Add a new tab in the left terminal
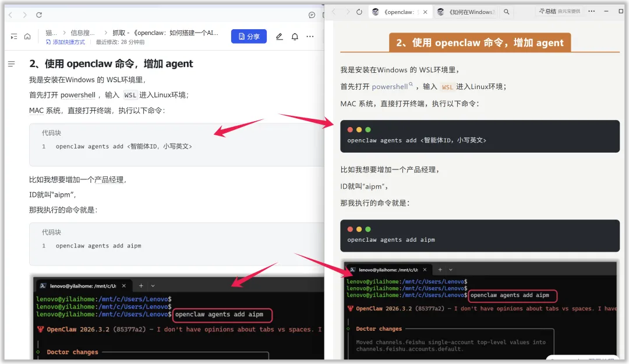Image resolution: width=629 pixels, height=364 pixels. click(141, 286)
